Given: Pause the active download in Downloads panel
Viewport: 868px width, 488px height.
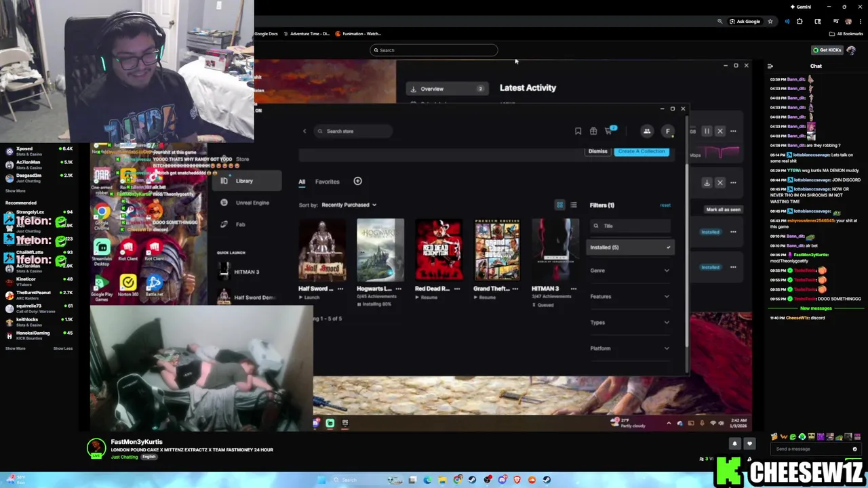Looking at the screenshot, I should [x=707, y=131].
